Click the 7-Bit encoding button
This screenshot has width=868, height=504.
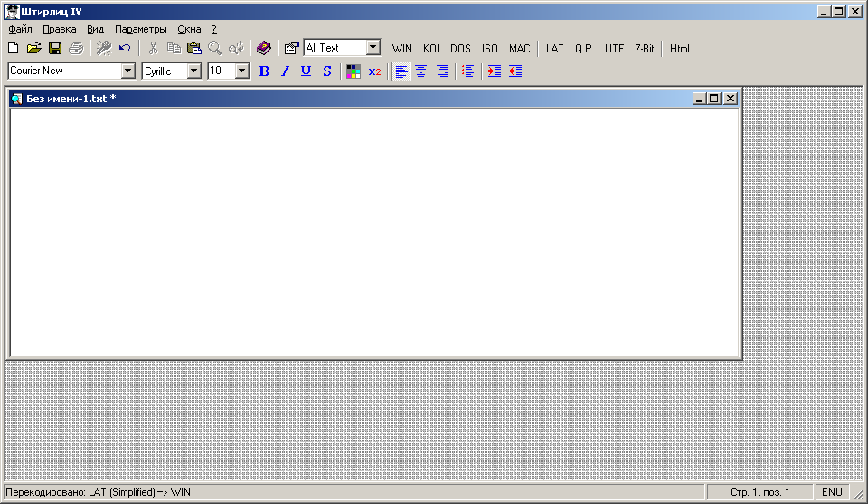pos(645,49)
